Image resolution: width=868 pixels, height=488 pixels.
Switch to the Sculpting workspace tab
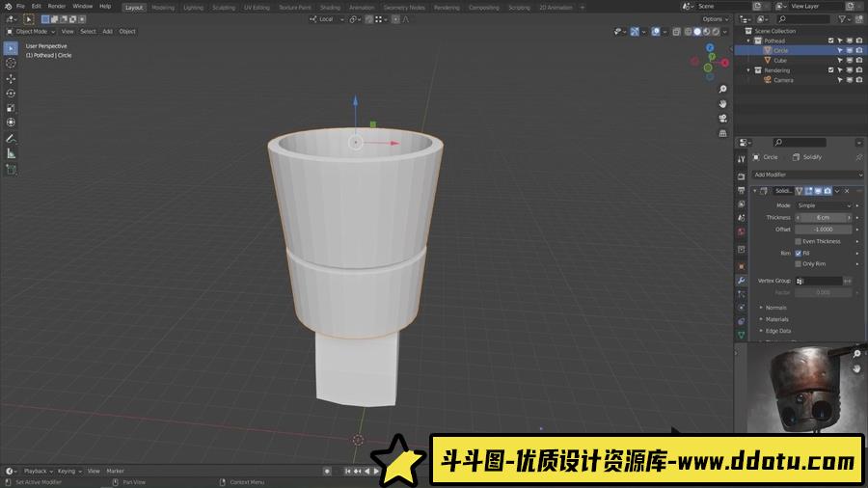point(224,8)
